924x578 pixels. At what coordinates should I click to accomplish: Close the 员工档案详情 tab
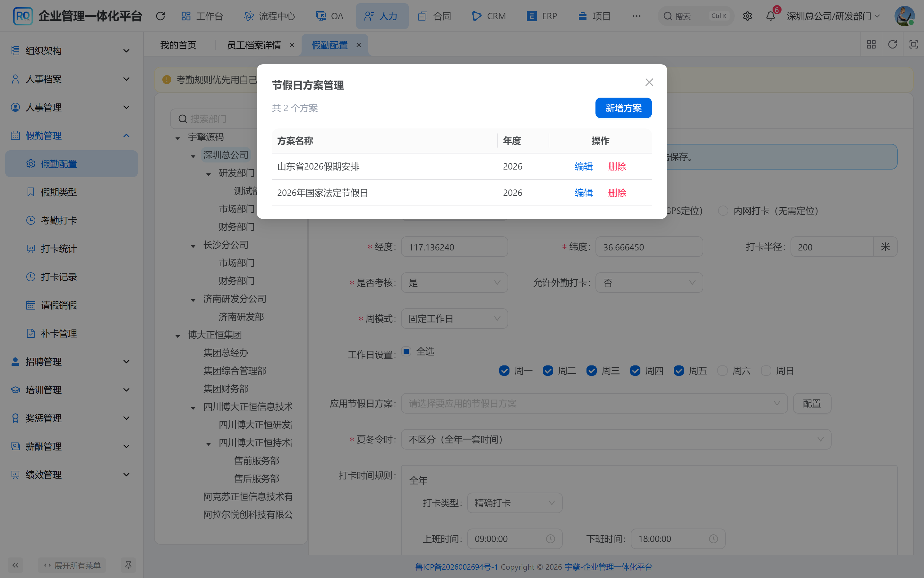pos(292,45)
